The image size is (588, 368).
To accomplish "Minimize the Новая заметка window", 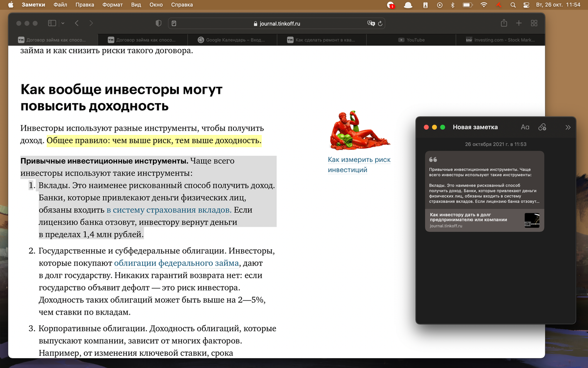I will pyautogui.click(x=434, y=127).
